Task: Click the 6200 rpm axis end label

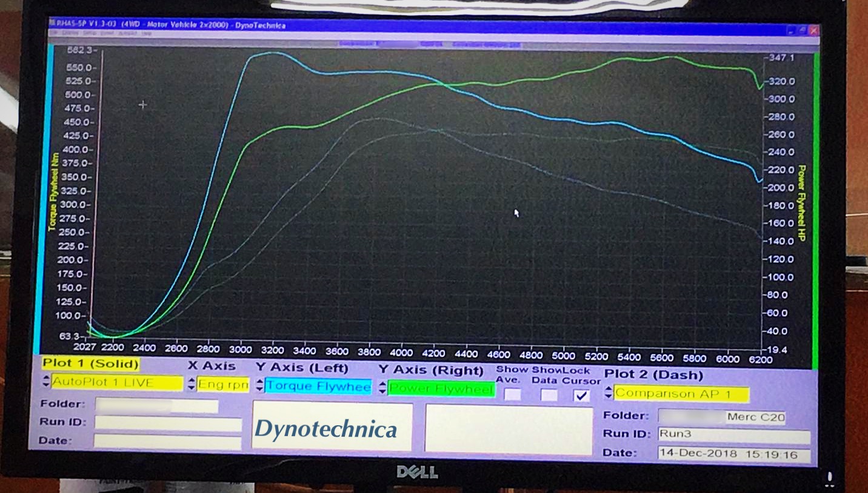Action: pyautogui.click(x=761, y=359)
